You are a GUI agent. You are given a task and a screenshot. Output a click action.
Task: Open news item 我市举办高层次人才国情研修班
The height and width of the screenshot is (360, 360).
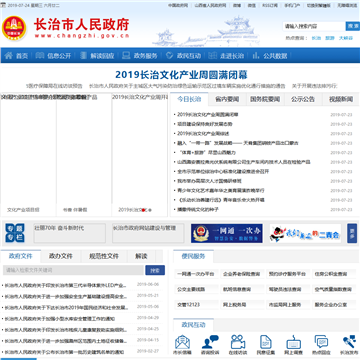pyautogui.click(x=209, y=181)
